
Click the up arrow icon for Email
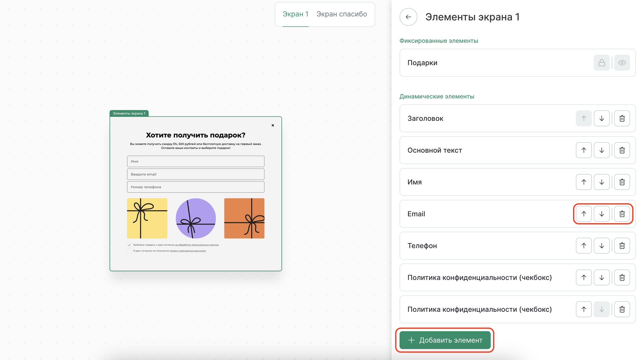tap(584, 214)
